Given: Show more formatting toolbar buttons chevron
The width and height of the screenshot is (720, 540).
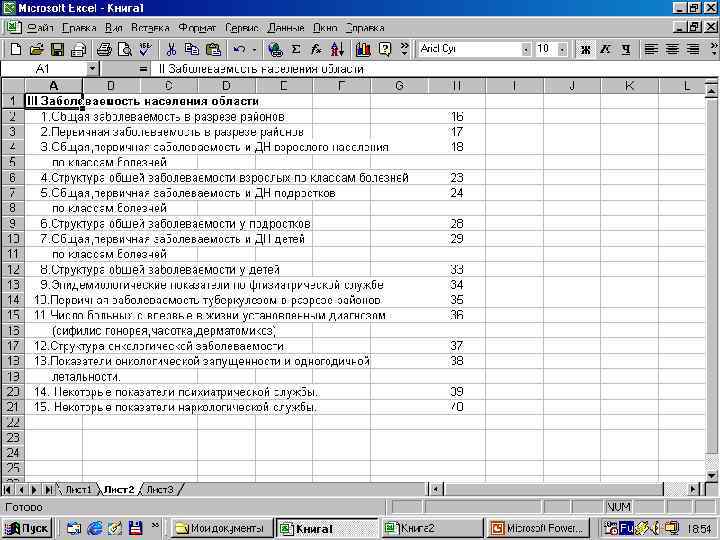Looking at the screenshot, I should [x=714, y=49].
